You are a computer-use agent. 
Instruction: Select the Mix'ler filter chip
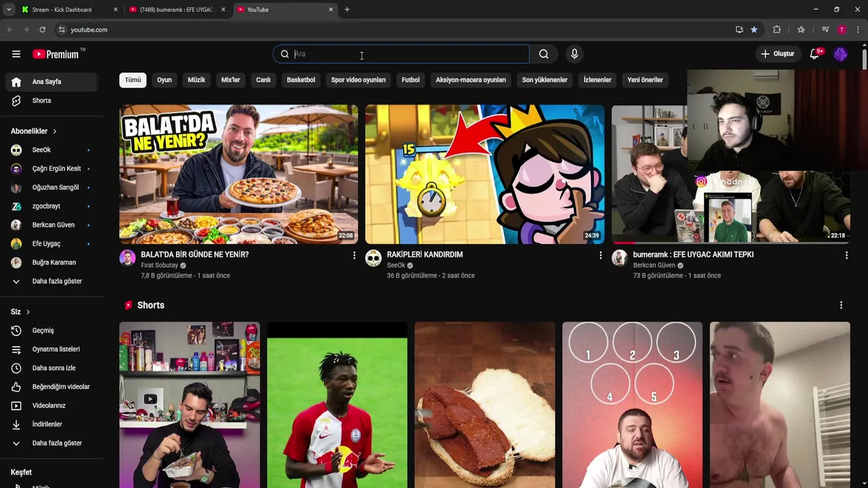click(231, 80)
